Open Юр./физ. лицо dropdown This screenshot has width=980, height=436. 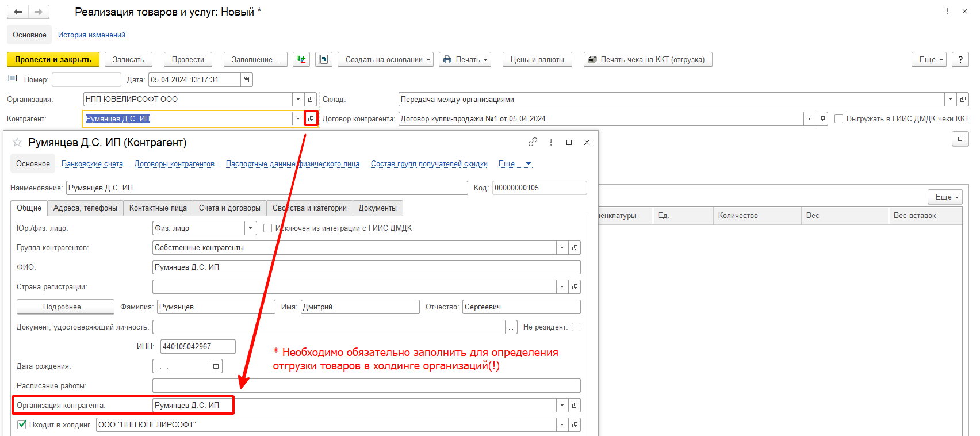(251, 228)
